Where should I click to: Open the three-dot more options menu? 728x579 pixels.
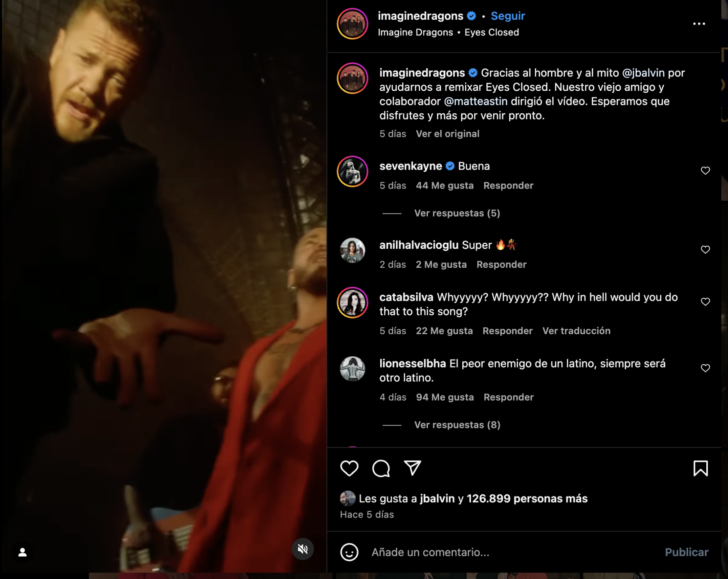(699, 24)
